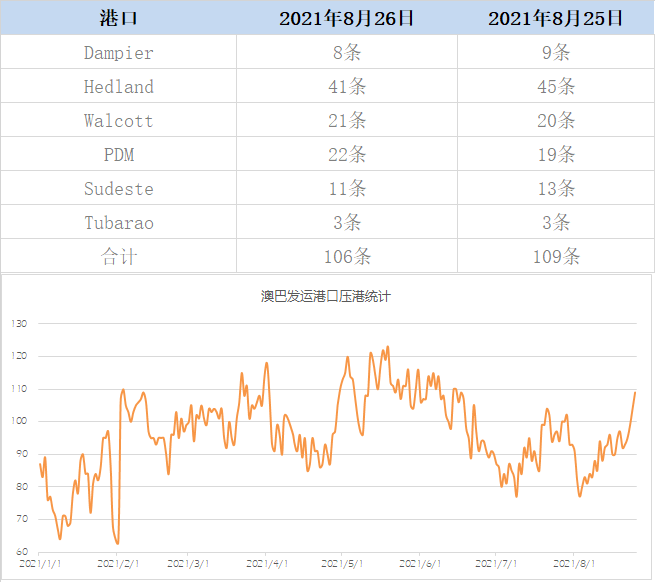Click the 60 y-axis label
Viewport: 655px width, 582px height.
point(22,552)
